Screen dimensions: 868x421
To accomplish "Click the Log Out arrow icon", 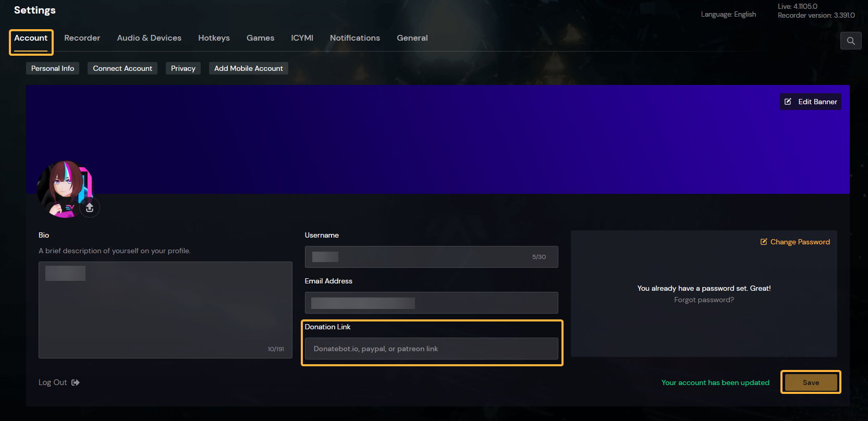I will (76, 382).
